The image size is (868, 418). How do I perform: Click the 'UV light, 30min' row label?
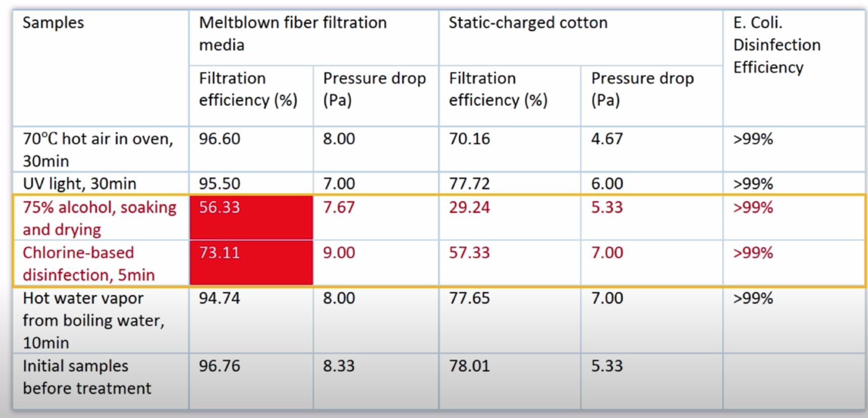[x=79, y=183]
